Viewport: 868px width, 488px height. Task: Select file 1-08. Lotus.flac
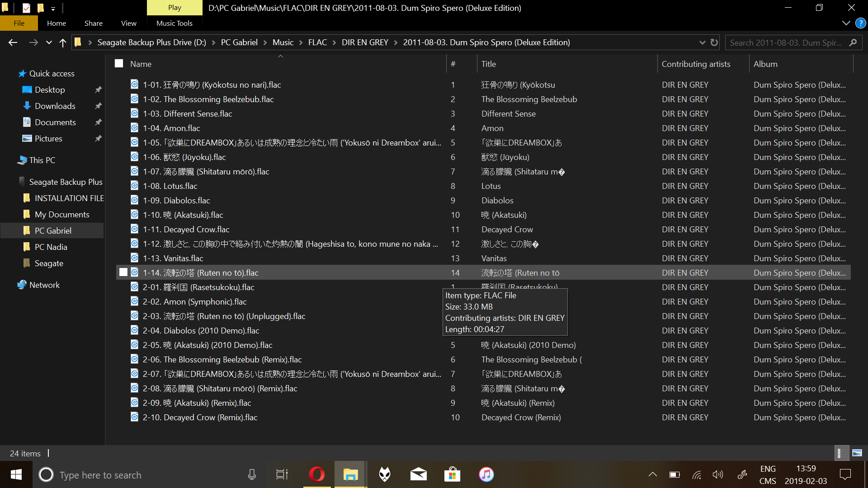(170, 186)
